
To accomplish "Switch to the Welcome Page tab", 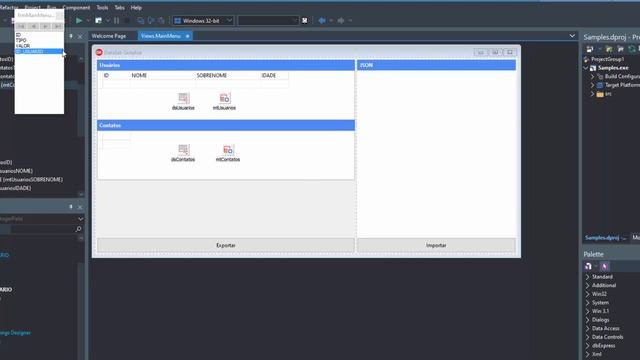I will pyautogui.click(x=109, y=36).
